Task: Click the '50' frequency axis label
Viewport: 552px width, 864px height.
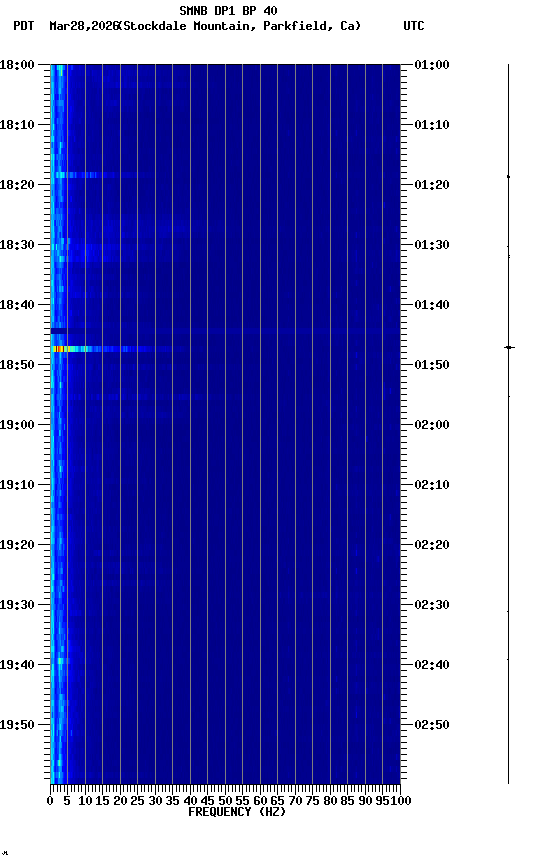Action: coord(225,801)
